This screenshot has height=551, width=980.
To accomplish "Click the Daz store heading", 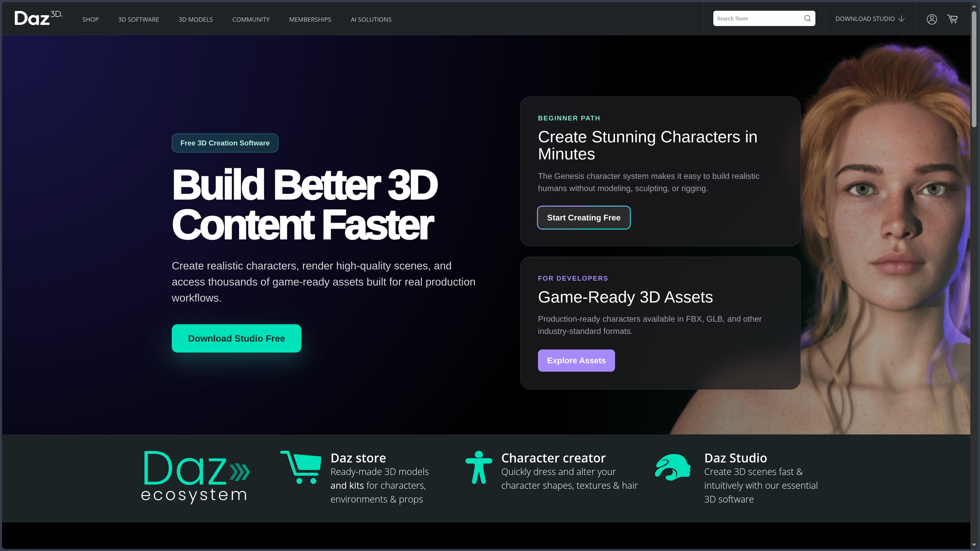I will point(358,458).
